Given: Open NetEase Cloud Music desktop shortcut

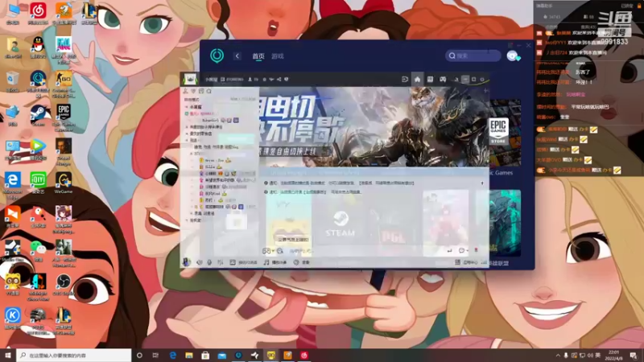Looking at the screenshot, I should pyautogui.click(x=38, y=13).
